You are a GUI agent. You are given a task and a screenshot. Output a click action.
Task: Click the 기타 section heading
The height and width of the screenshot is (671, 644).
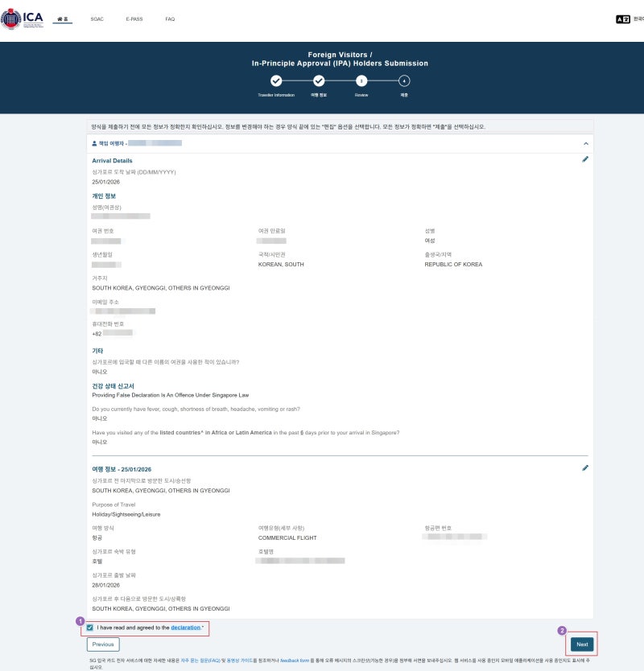[x=97, y=351]
